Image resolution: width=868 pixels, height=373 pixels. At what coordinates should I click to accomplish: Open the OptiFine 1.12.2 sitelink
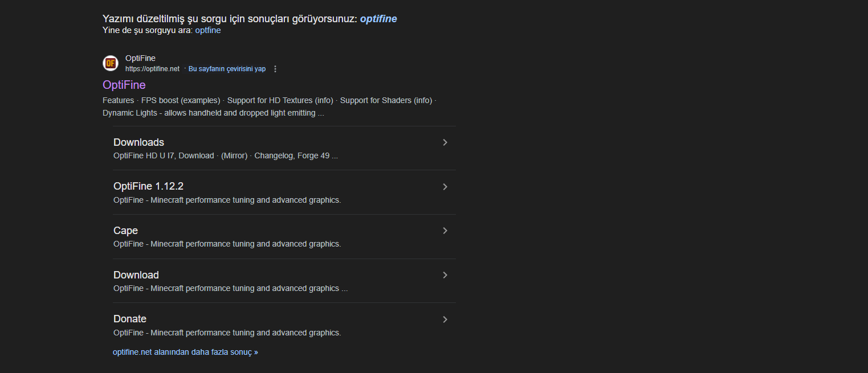[x=148, y=186]
